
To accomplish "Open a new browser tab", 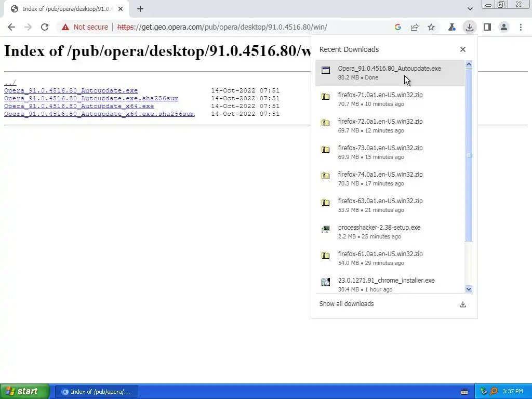I will pyautogui.click(x=140, y=9).
